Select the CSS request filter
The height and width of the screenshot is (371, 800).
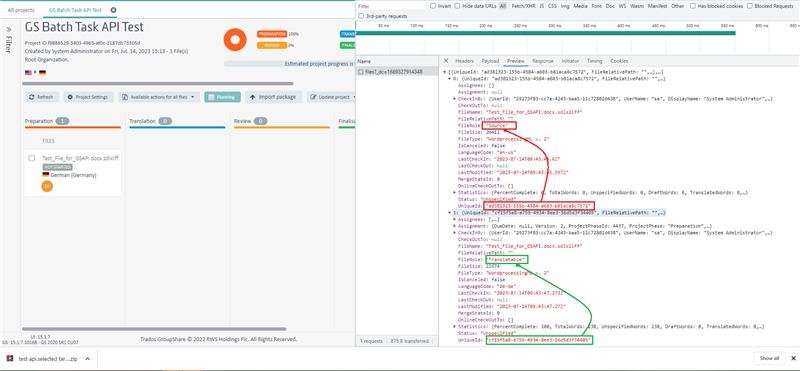coord(552,6)
